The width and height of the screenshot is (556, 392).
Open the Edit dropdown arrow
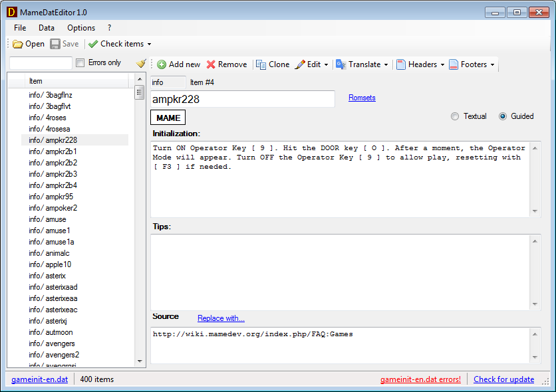click(327, 65)
